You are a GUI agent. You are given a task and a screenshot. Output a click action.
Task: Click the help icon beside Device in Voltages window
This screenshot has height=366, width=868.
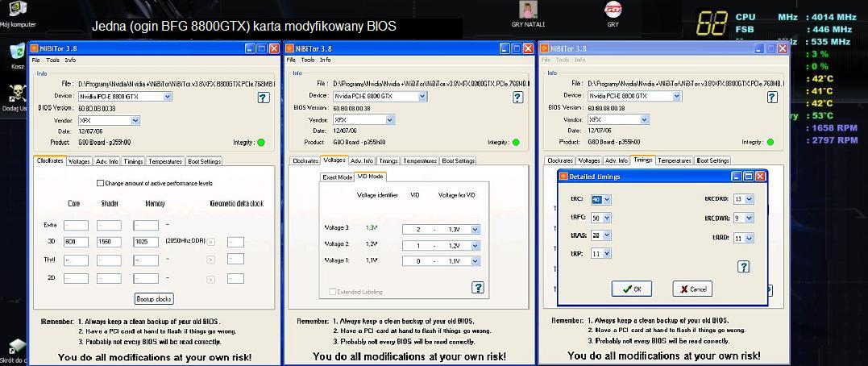(517, 98)
